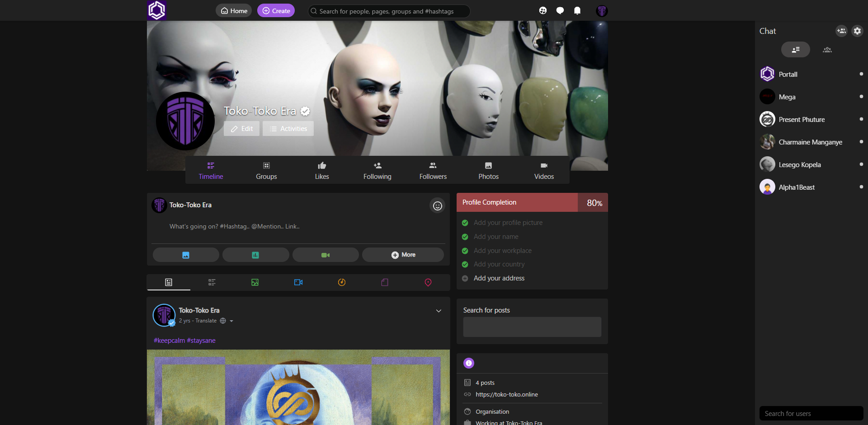Open the Groups profile tab
Screen dimensions: 868x425
(x=266, y=171)
